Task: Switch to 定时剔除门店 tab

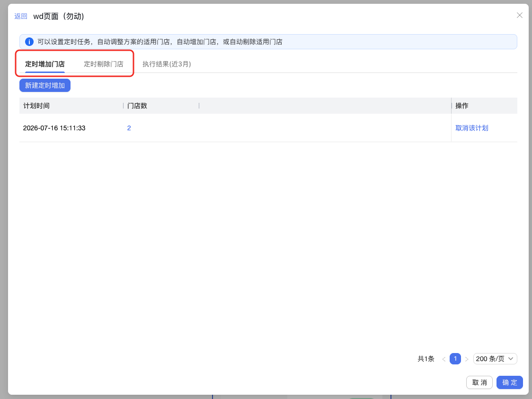Action: click(x=104, y=64)
